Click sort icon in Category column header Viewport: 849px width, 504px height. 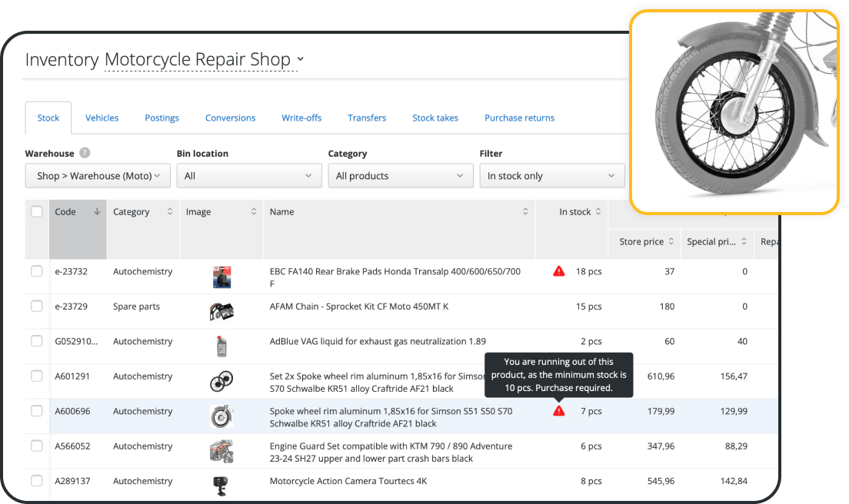click(x=170, y=212)
